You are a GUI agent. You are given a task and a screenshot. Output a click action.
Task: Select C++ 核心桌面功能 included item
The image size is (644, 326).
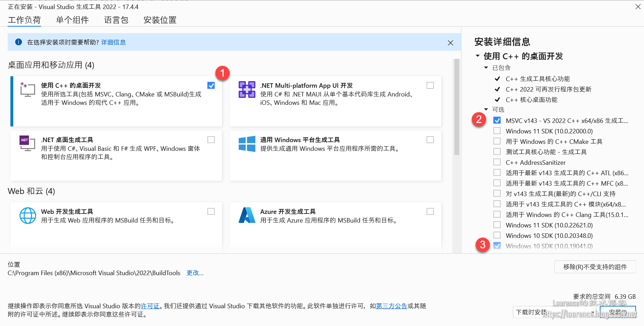click(532, 100)
